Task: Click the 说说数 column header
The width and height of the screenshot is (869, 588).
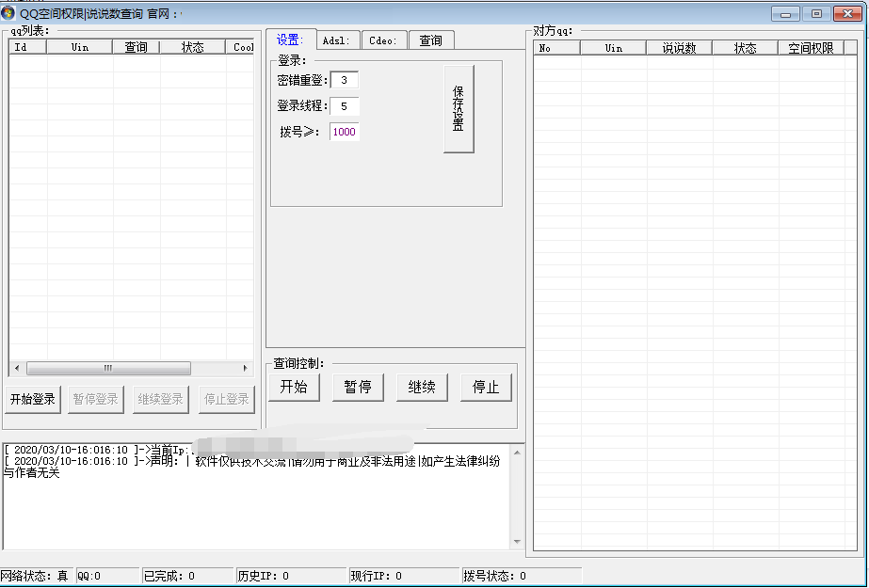Action: point(680,48)
